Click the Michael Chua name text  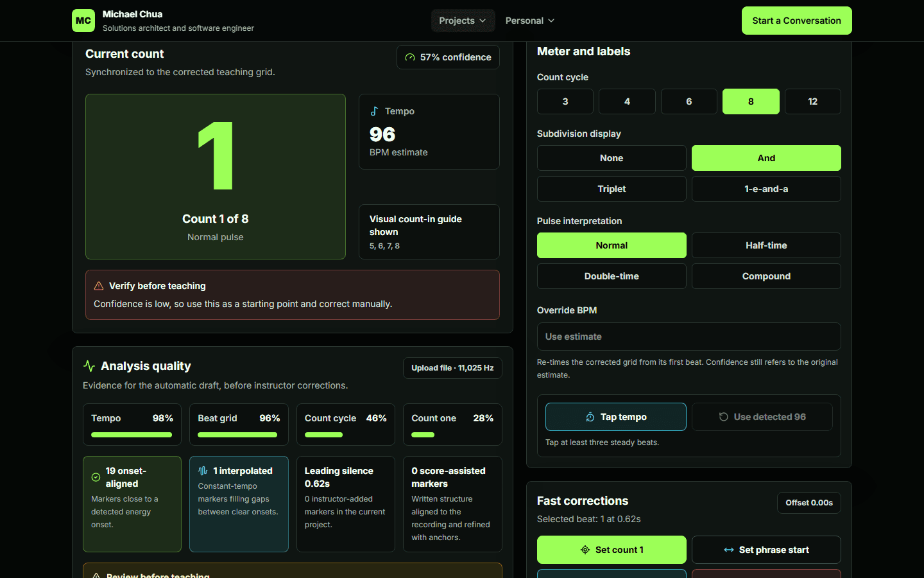[x=132, y=14]
